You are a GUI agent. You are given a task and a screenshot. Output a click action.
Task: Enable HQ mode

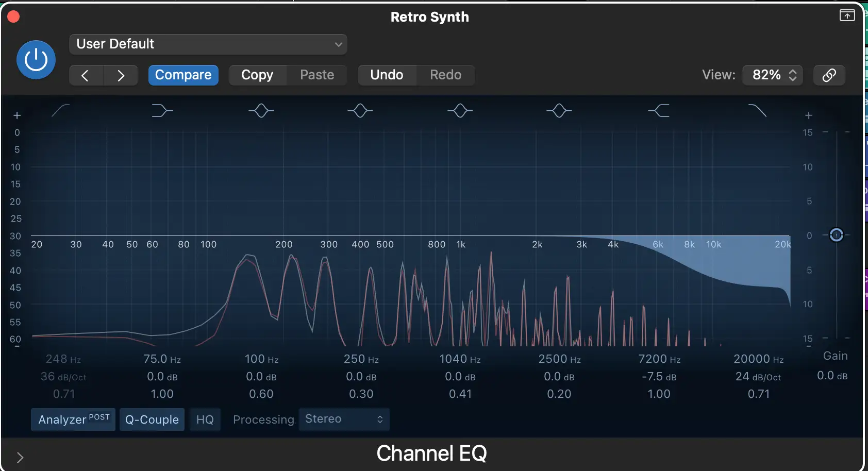[x=205, y=419]
